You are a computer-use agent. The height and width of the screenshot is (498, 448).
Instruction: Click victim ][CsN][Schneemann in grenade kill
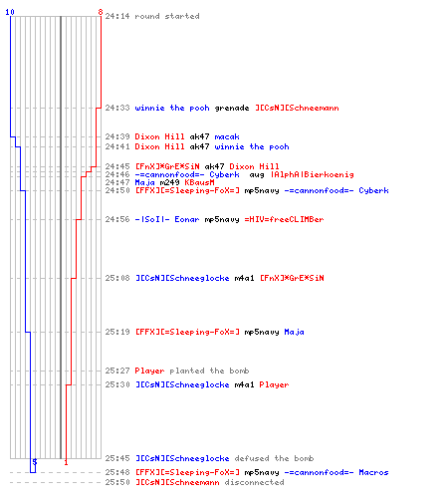pos(297,108)
